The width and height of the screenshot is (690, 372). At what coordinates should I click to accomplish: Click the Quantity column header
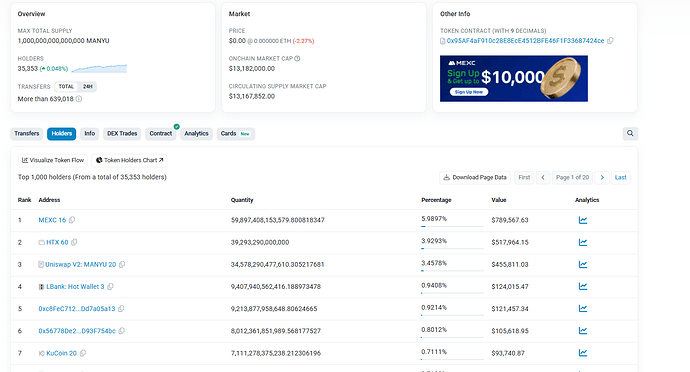[x=242, y=200]
